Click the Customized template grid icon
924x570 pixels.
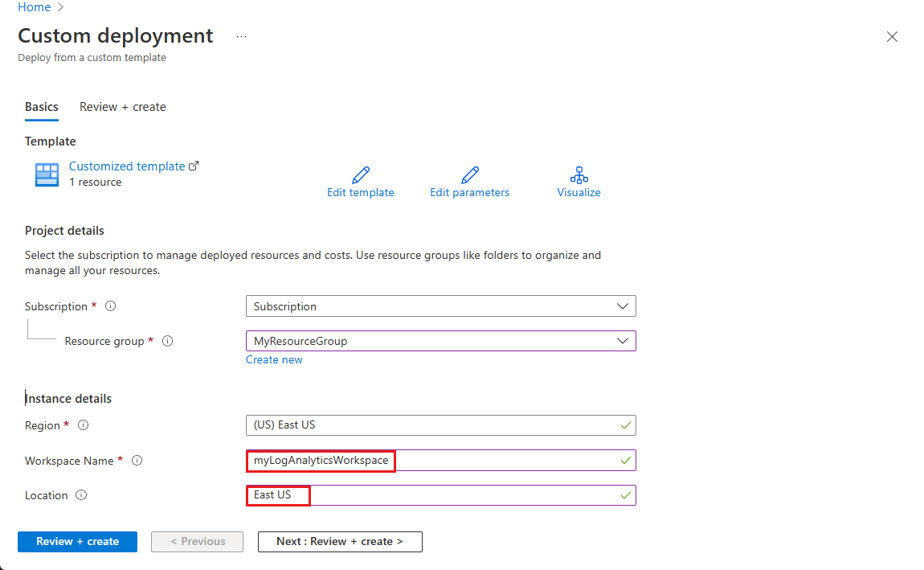(47, 174)
